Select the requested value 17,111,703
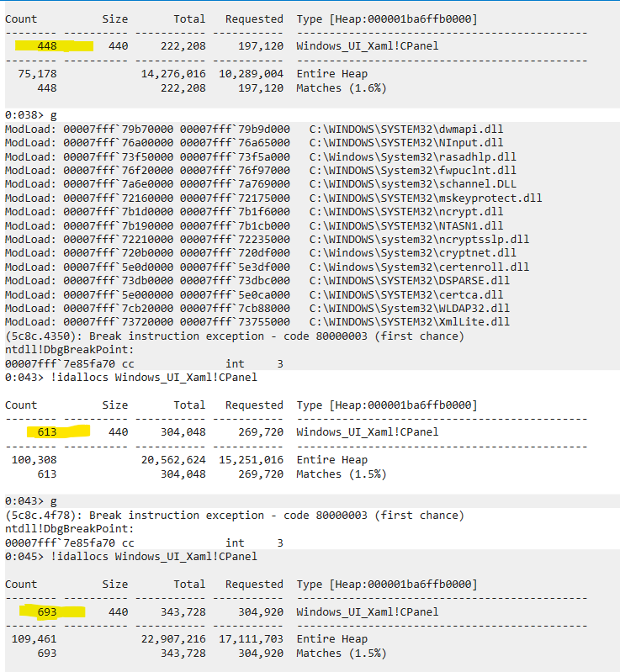Image resolution: width=620 pixels, height=672 pixels. (252, 639)
